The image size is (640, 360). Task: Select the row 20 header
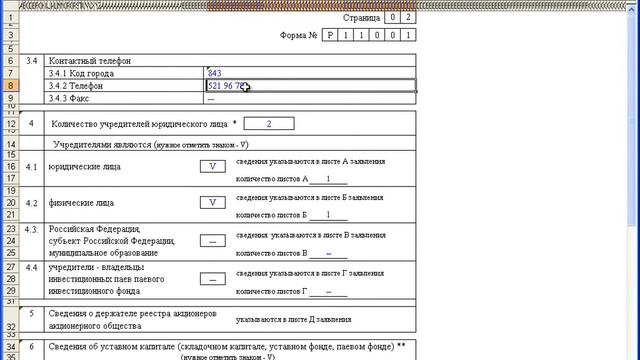point(10,202)
